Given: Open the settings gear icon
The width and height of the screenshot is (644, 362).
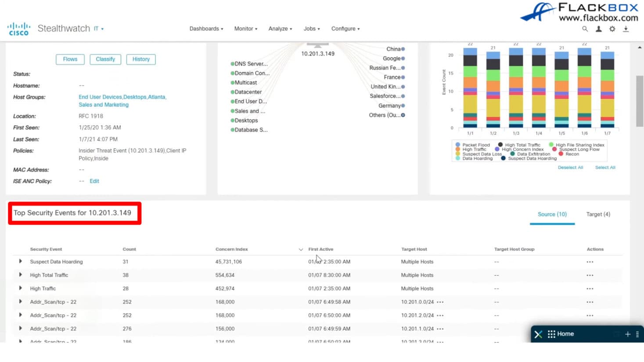Looking at the screenshot, I should click(612, 29).
